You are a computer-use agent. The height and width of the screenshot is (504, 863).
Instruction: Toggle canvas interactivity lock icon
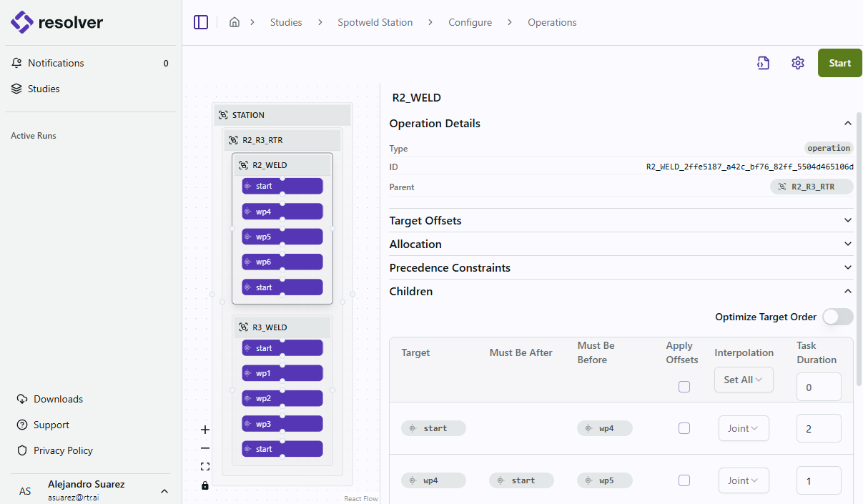click(x=205, y=485)
